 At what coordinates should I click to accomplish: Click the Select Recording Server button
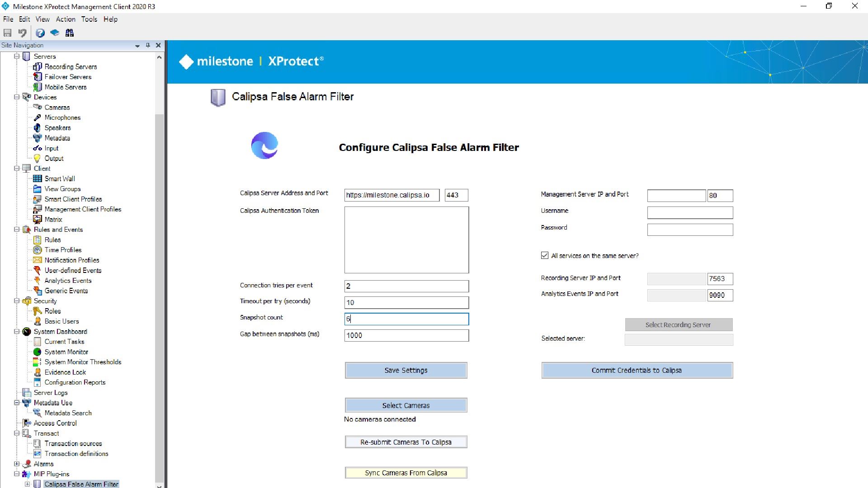(679, 324)
